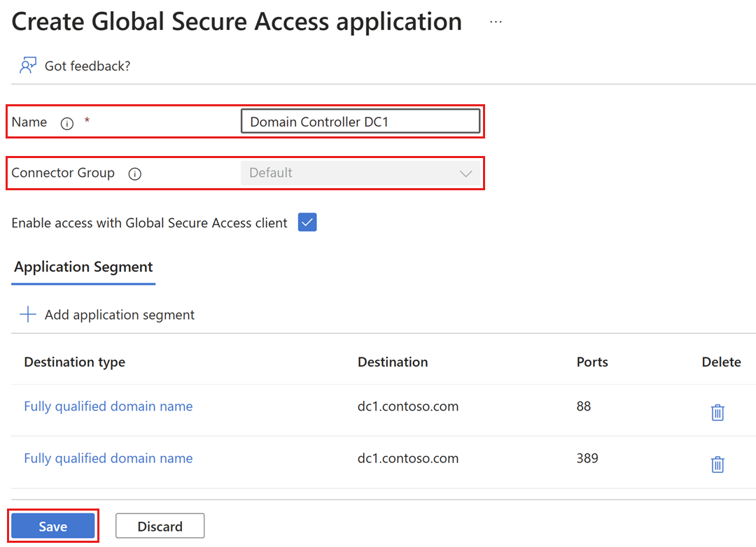Viewport: 756px width, 547px height.
Task: Select the Application Segment tab
Action: (x=83, y=267)
